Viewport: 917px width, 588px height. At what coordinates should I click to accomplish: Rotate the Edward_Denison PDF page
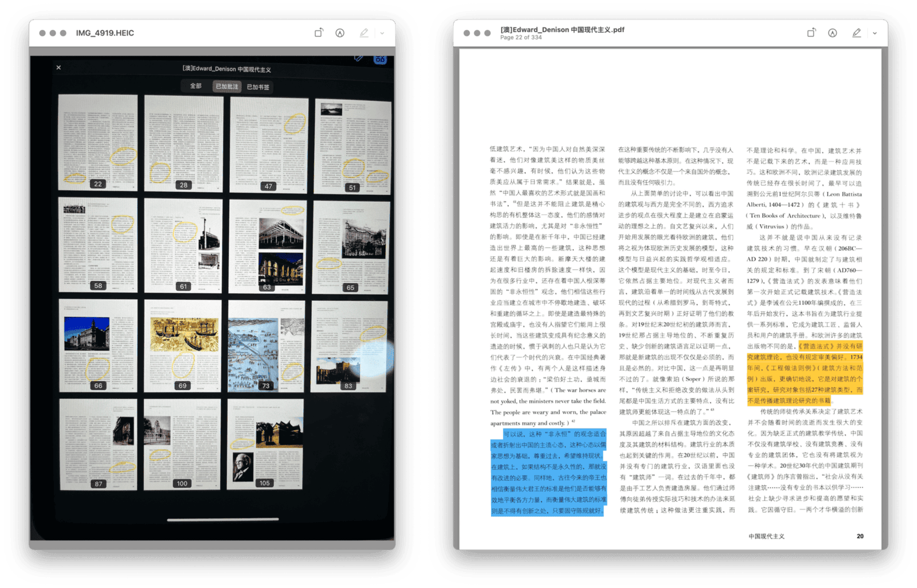coord(811,33)
